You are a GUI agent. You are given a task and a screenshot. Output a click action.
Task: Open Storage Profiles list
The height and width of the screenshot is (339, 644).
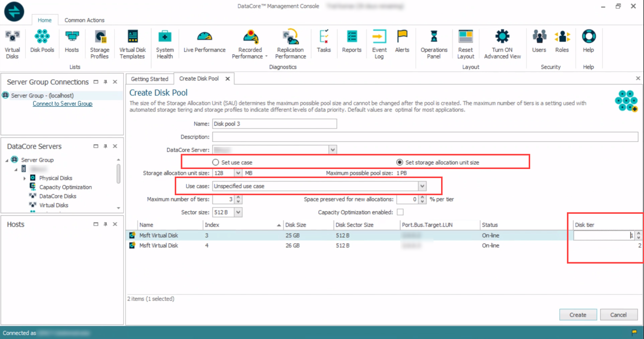tap(100, 44)
